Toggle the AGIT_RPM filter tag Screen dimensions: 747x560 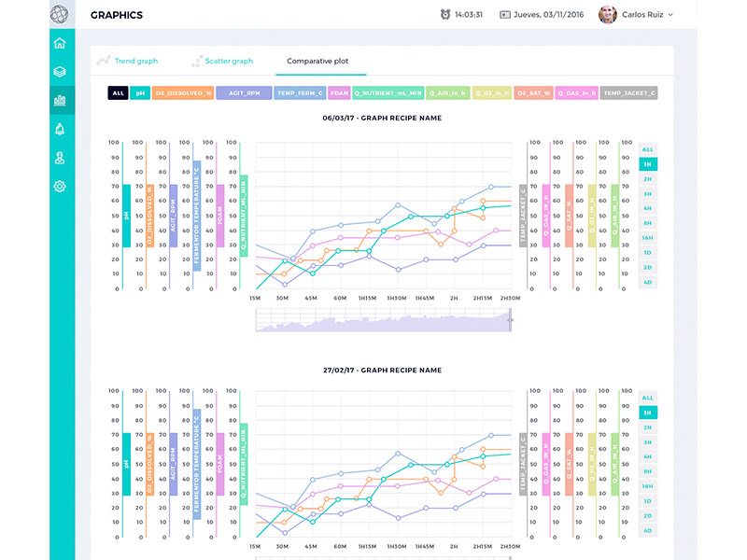(244, 92)
